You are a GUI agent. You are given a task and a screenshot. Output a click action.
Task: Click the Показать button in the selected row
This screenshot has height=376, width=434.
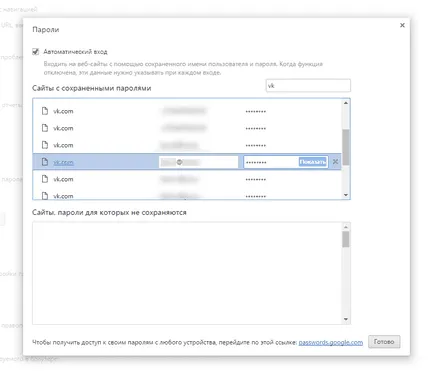pos(312,162)
